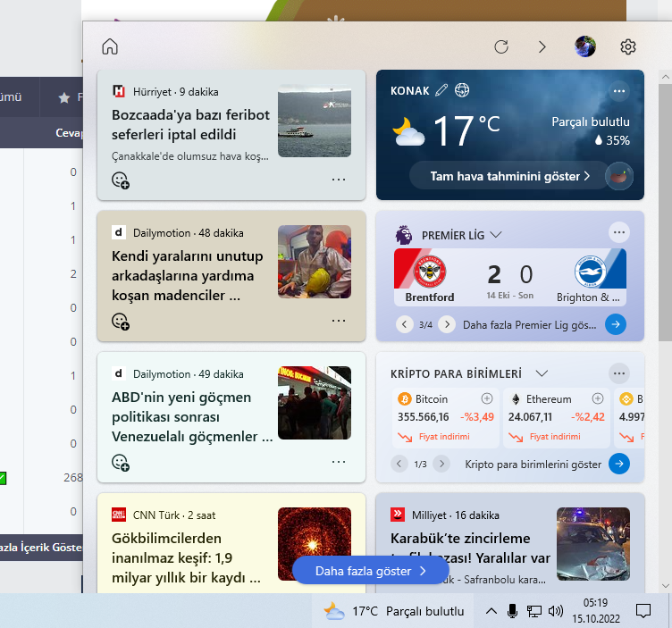Mute the microphone in system tray
This screenshot has width=672, height=628.
(x=512, y=611)
